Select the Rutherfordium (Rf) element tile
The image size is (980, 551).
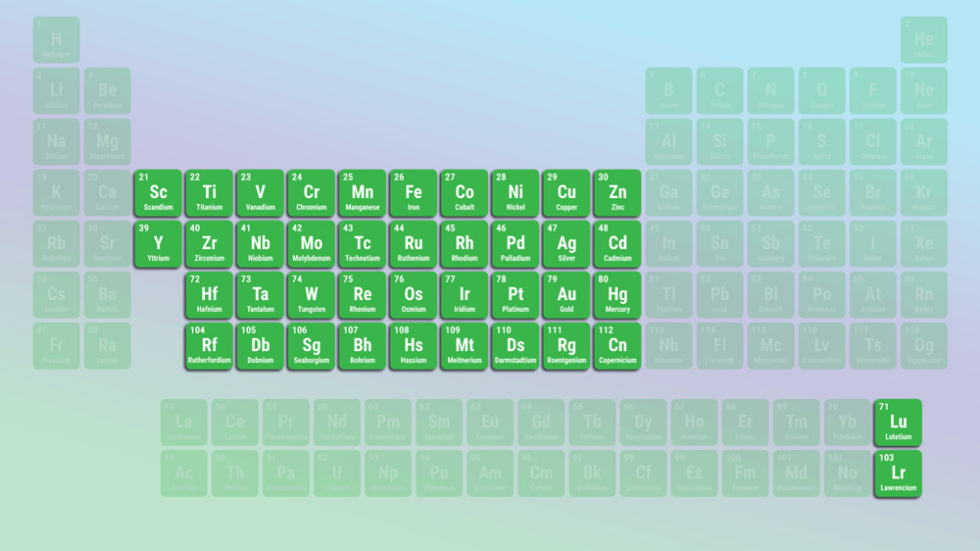tap(209, 346)
